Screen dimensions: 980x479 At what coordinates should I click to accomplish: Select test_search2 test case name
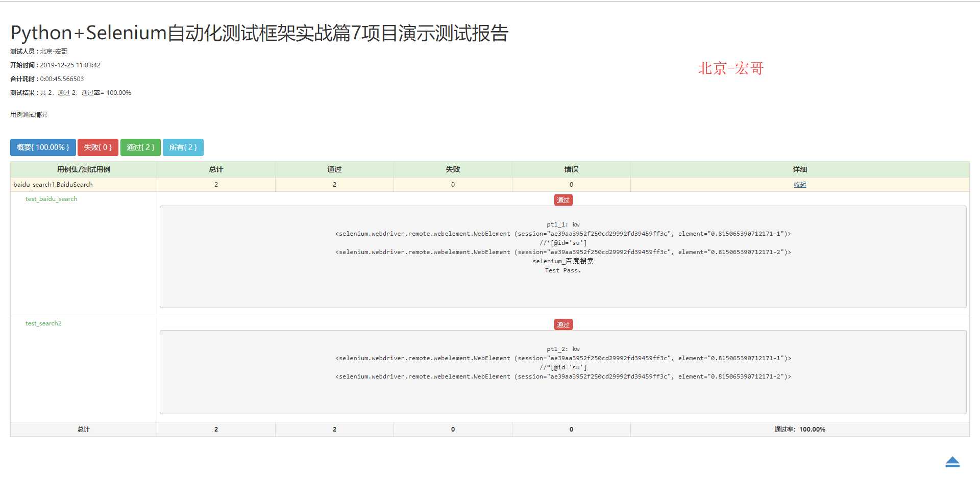coord(43,323)
